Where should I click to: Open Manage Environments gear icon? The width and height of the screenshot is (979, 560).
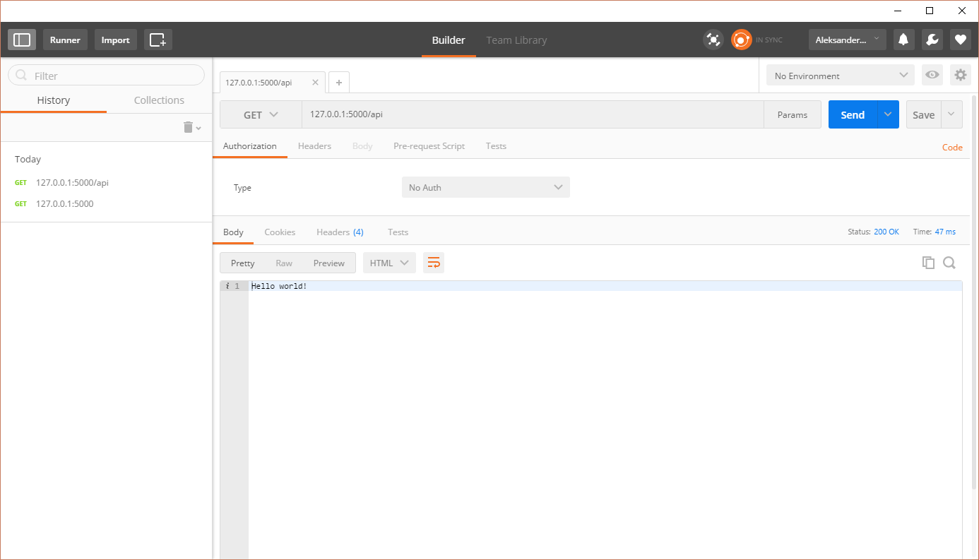(x=960, y=75)
